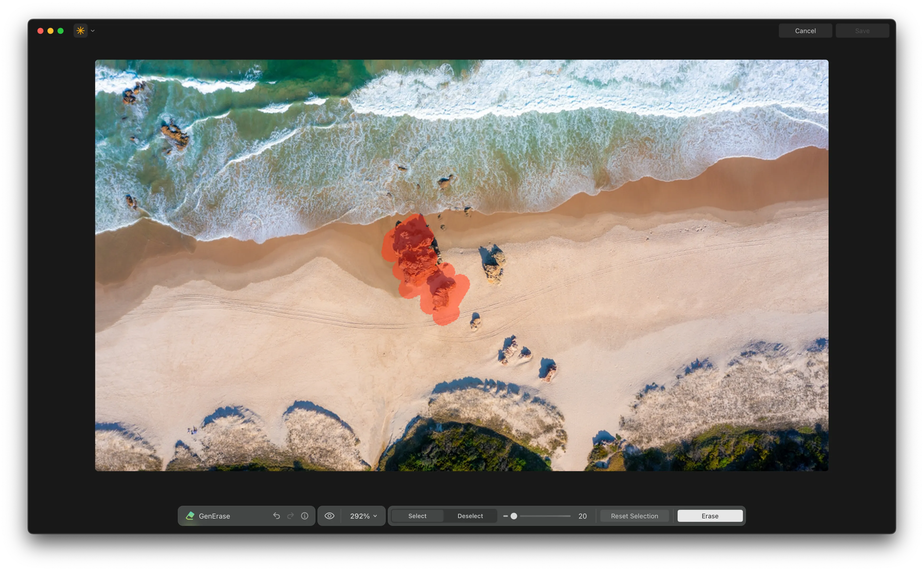Click the green fullscreen window button

point(60,31)
